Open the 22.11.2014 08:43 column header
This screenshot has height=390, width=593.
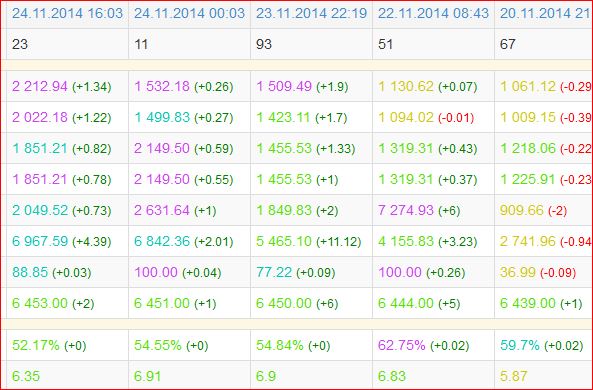433,13
